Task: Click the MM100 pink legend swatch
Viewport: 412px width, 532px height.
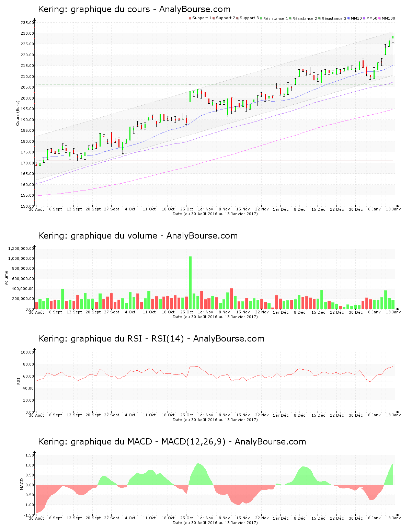Action: tap(379, 18)
